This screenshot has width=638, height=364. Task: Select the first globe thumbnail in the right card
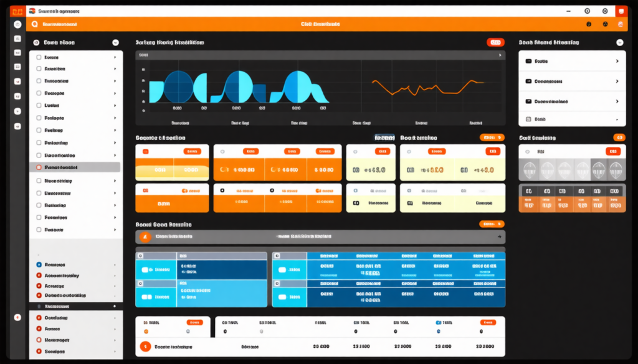[x=530, y=170]
